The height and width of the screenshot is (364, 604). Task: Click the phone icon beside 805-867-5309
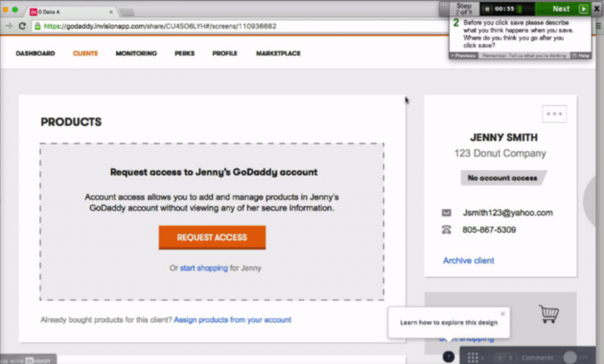tap(446, 230)
